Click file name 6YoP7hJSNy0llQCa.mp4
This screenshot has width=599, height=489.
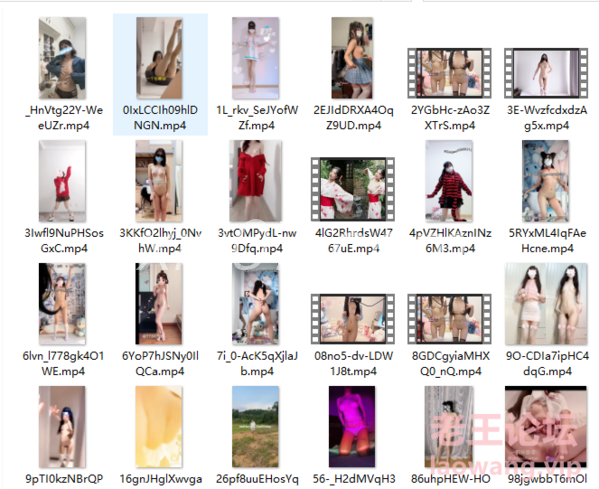click(160, 363)
